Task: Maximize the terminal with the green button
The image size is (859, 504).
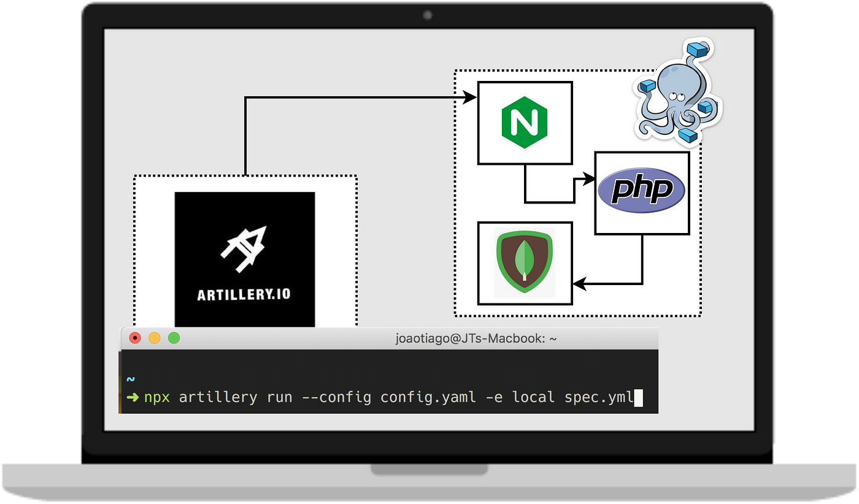Action: pyautogui.click(x=174, y=338)
